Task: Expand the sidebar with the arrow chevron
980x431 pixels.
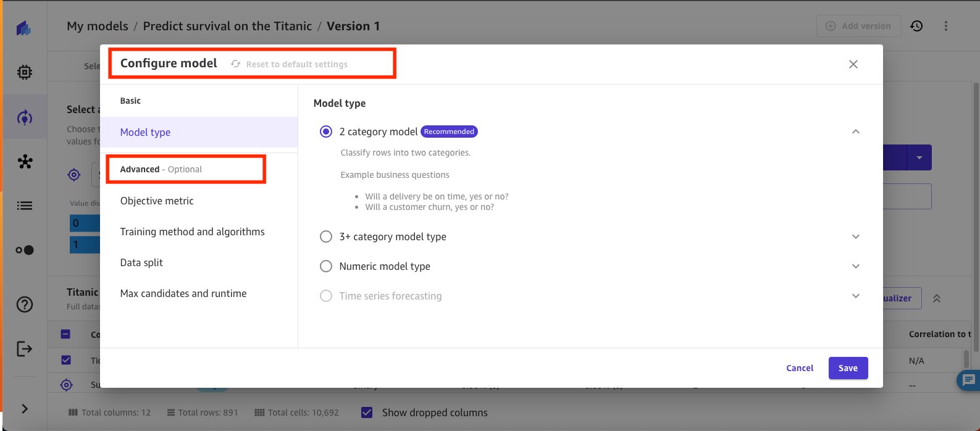Action: tap(25, 409)
